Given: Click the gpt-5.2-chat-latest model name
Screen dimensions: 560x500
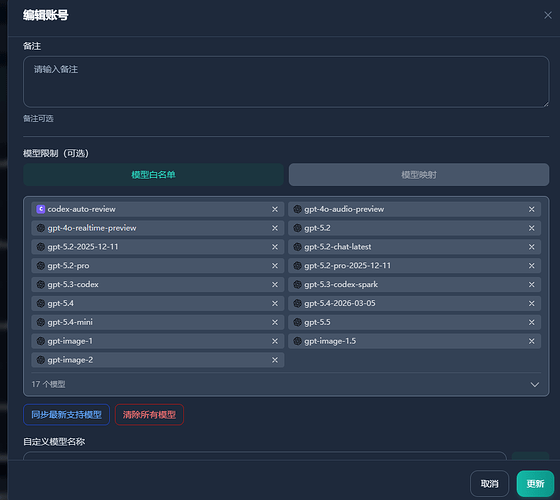Looking at the screenshot, I should [x=338, y=246].
